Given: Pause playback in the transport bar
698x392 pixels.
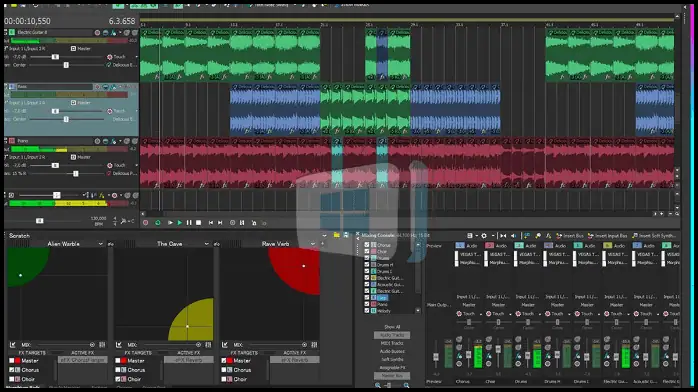Looking at the screenshot, I should [x=189, y=223].
